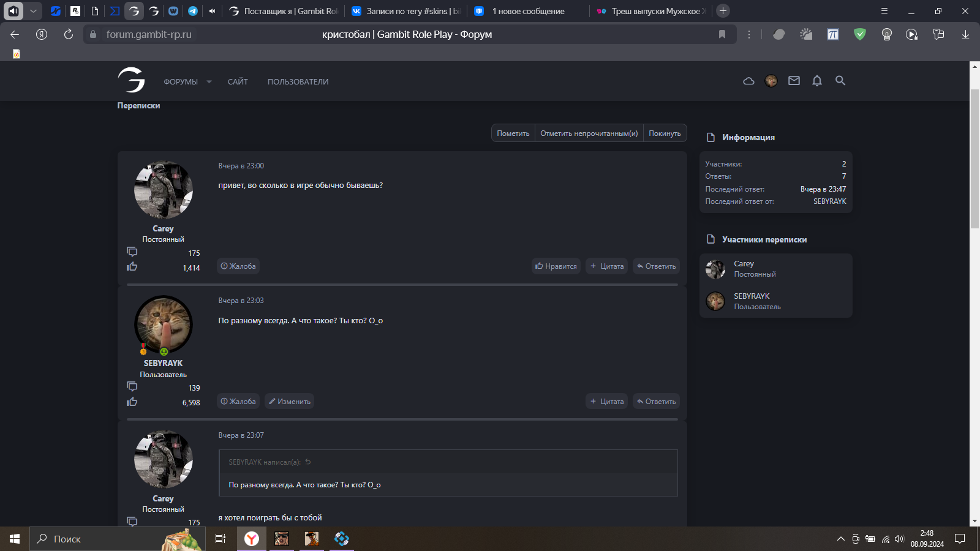Open notifications bell in forum header
Screen dimensions: 980x551
click(x=817, y=81)
